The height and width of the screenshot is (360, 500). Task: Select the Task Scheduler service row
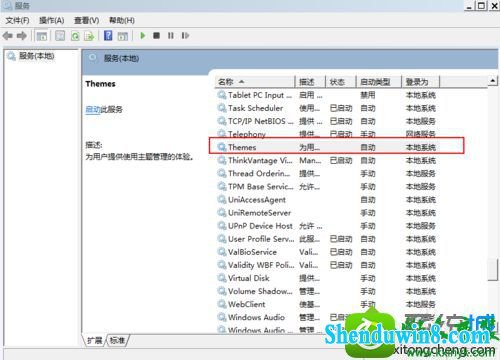coord(327,108)
